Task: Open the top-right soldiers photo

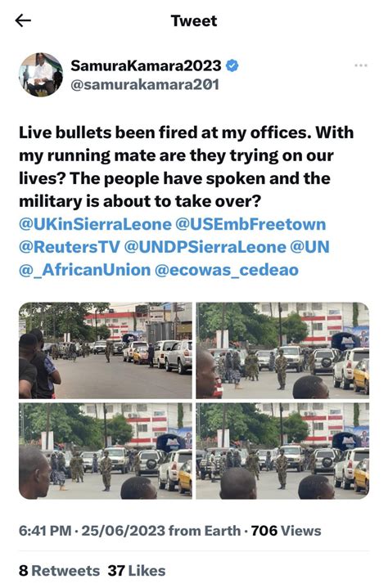Action: coord(283,350)
